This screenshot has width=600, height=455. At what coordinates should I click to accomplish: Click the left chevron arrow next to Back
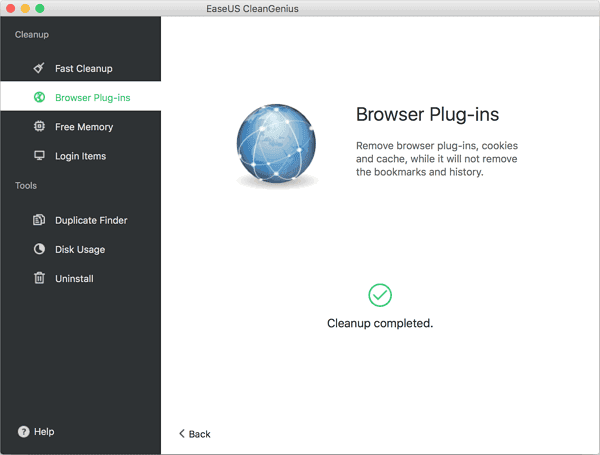coord(182,434)
